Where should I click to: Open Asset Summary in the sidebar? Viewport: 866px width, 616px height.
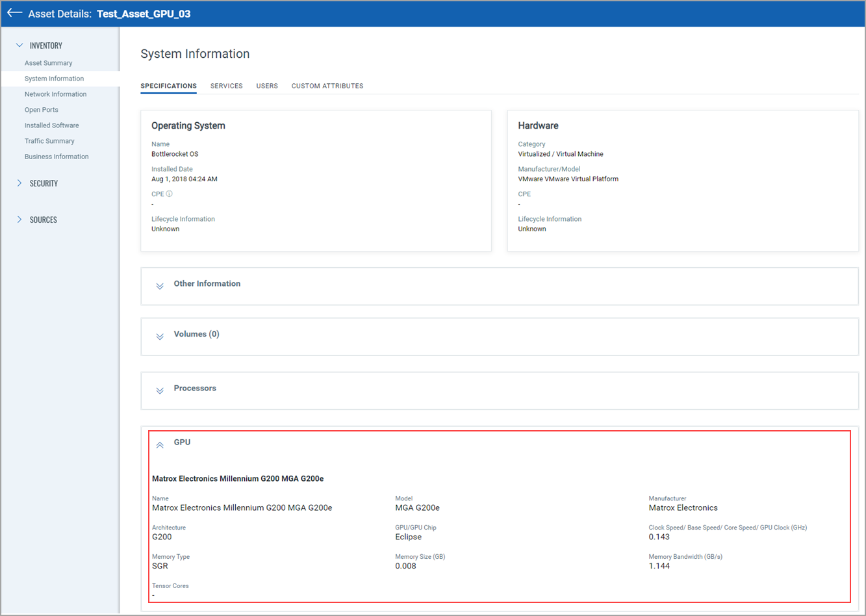(x=49, y=63)
